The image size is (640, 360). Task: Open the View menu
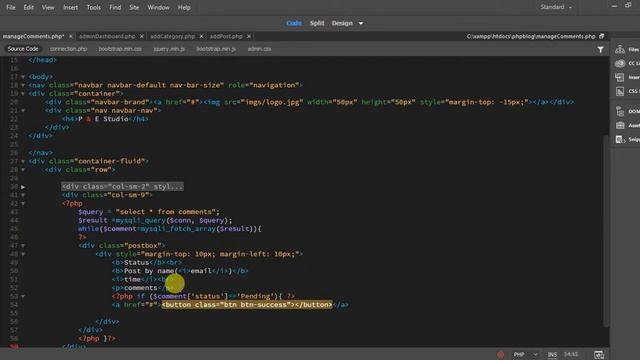48,7
